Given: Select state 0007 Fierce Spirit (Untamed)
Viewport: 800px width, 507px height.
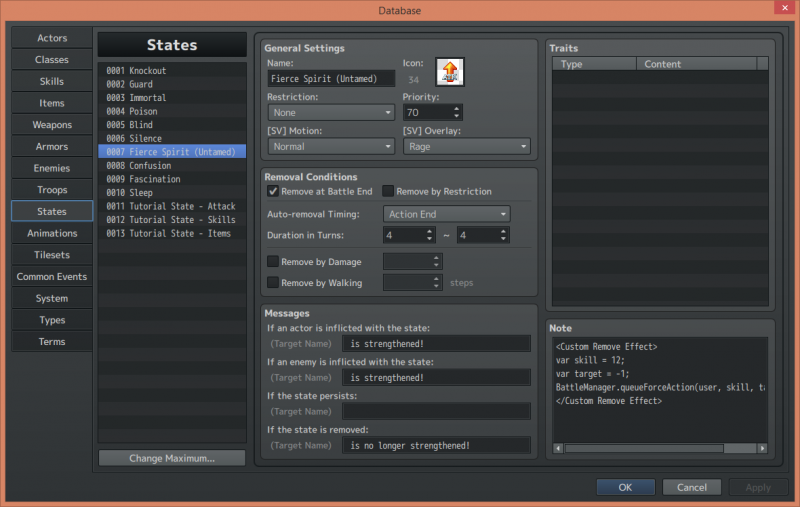Looking at the screenshot, I should (x=172, y=151).
